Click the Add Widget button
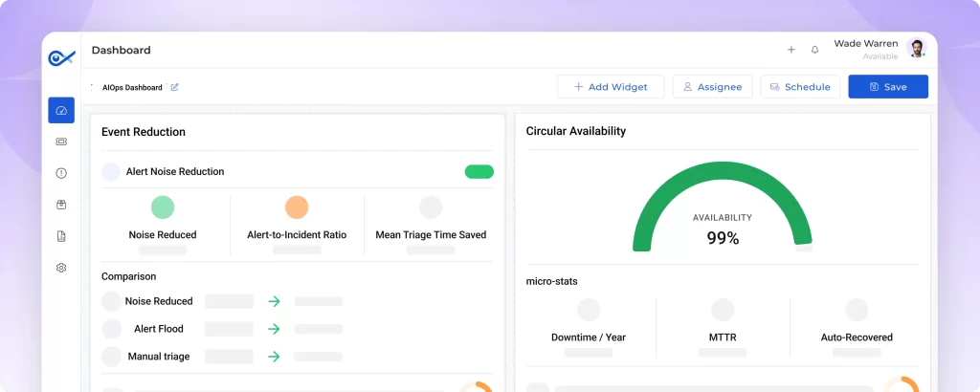 click(611, 87)
